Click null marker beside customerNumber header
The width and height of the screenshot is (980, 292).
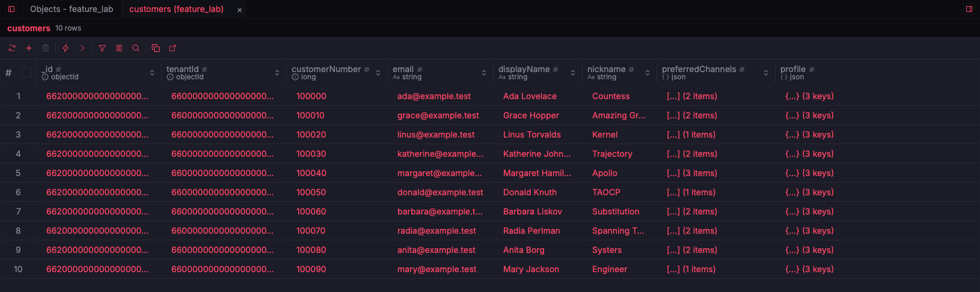click(367, 70)
